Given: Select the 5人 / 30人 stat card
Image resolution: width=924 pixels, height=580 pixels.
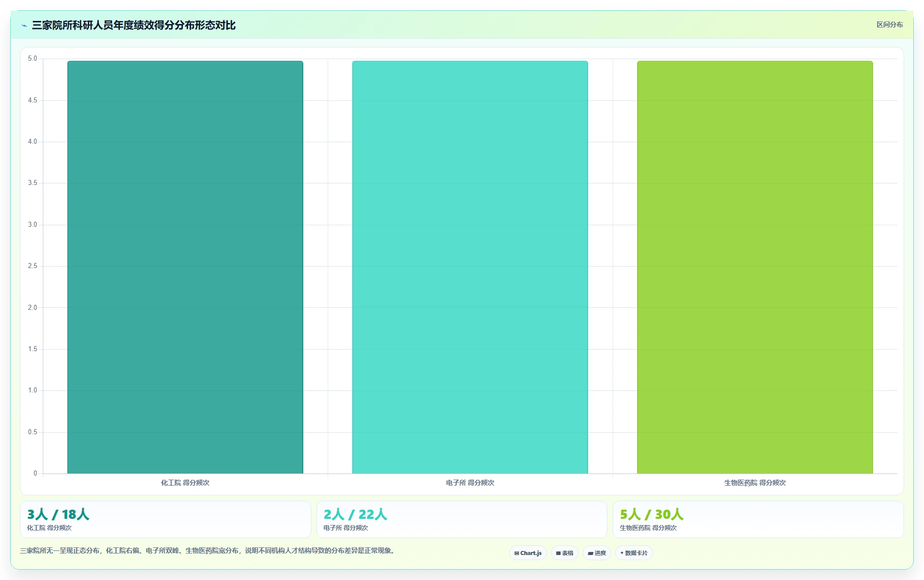Looking at the screenshot, I should (x=758, y=519).
